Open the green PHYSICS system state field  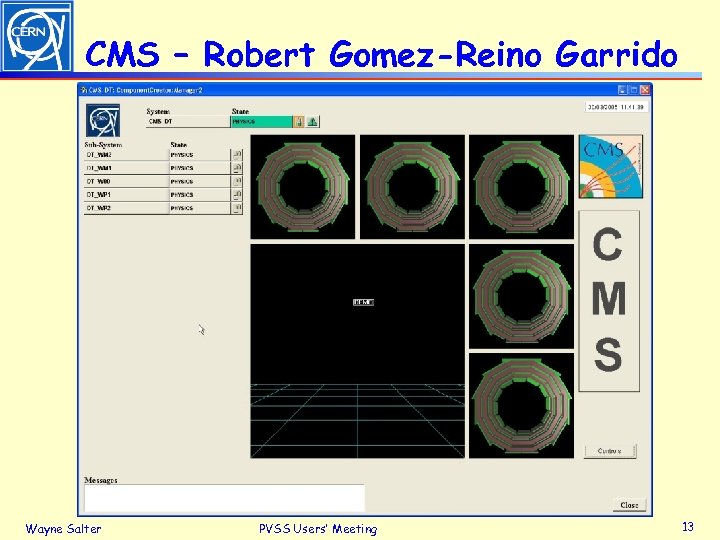[261, 122]
